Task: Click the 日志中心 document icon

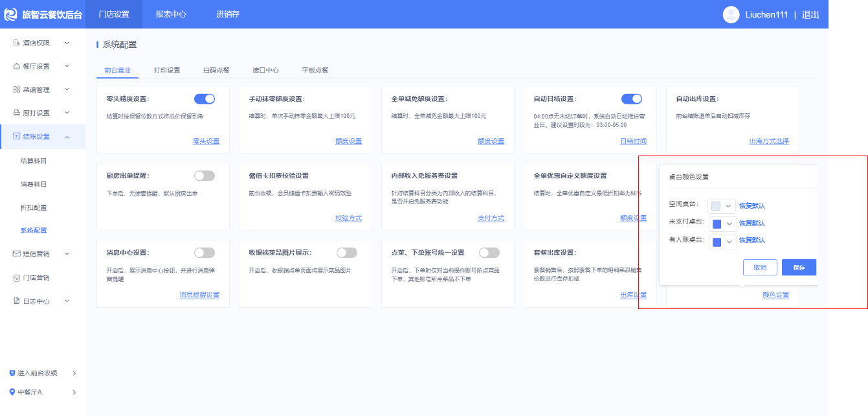Action: click(17, 301)
